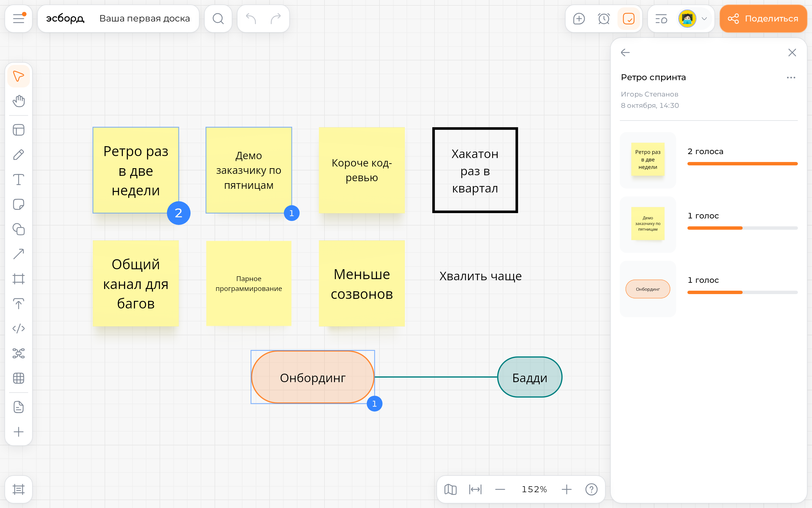Open the upload tool
Screen dimensions: 812x508
coord(19,304)
